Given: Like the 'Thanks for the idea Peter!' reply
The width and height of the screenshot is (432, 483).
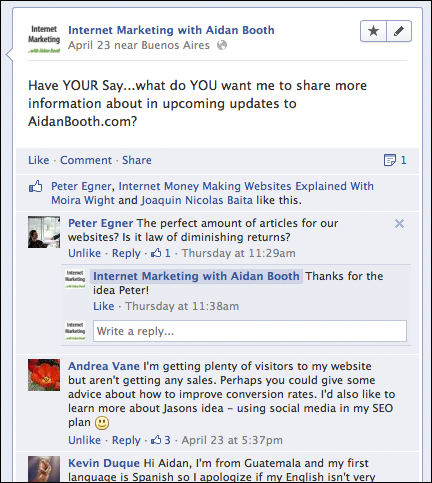Looking at the screenshot, I should [103, 306].
